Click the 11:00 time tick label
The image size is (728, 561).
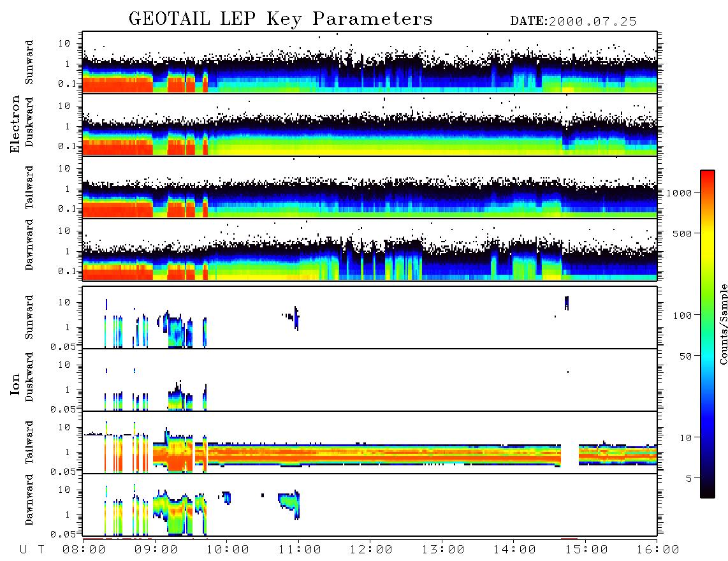click(x=300, y=550)
